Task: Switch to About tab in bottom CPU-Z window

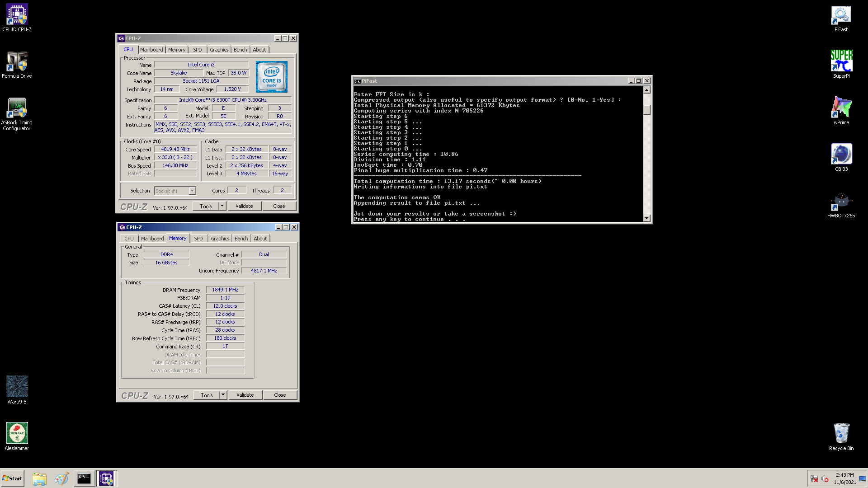Action: click(x=260, y=239)
